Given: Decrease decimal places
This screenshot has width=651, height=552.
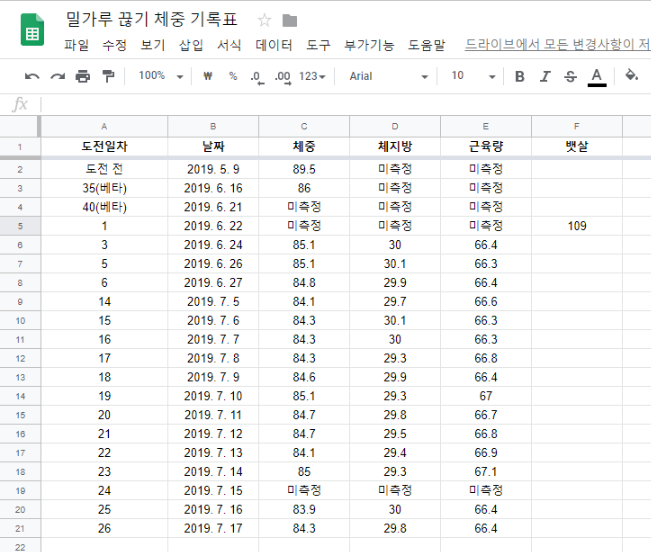Looking at the screenshot, I should (x=257, y=77).
